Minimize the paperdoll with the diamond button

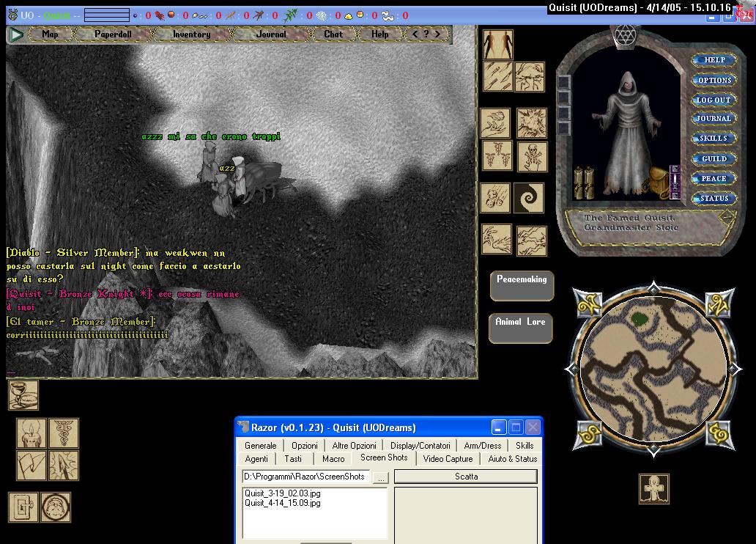click(x=726, y=217)
